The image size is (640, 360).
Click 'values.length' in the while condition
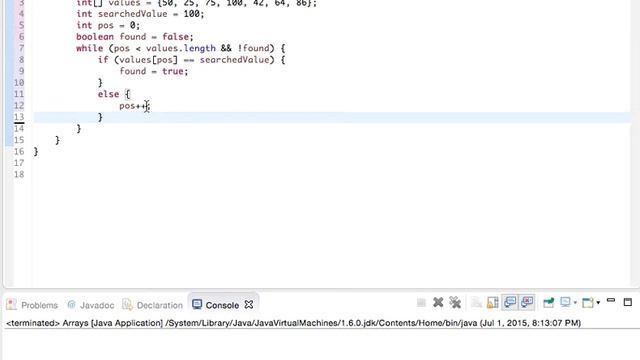[x=181, y=48]
